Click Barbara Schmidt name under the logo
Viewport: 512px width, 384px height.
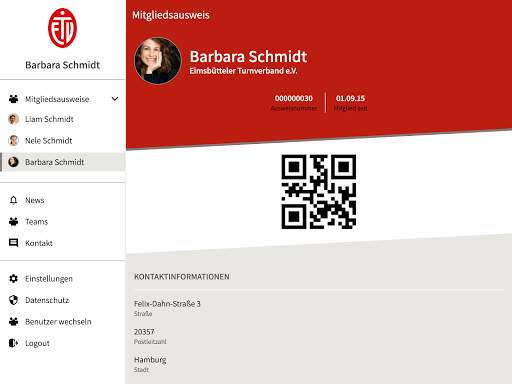tap(62, 65)
